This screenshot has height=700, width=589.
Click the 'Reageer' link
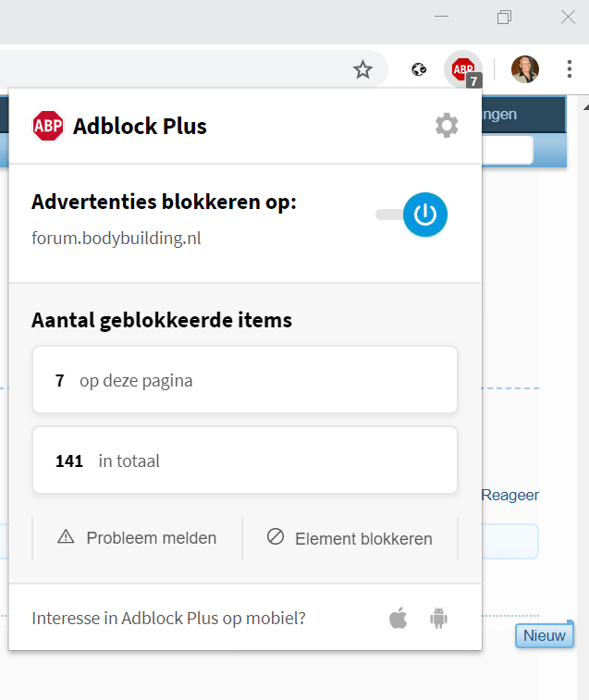[510, 496]
